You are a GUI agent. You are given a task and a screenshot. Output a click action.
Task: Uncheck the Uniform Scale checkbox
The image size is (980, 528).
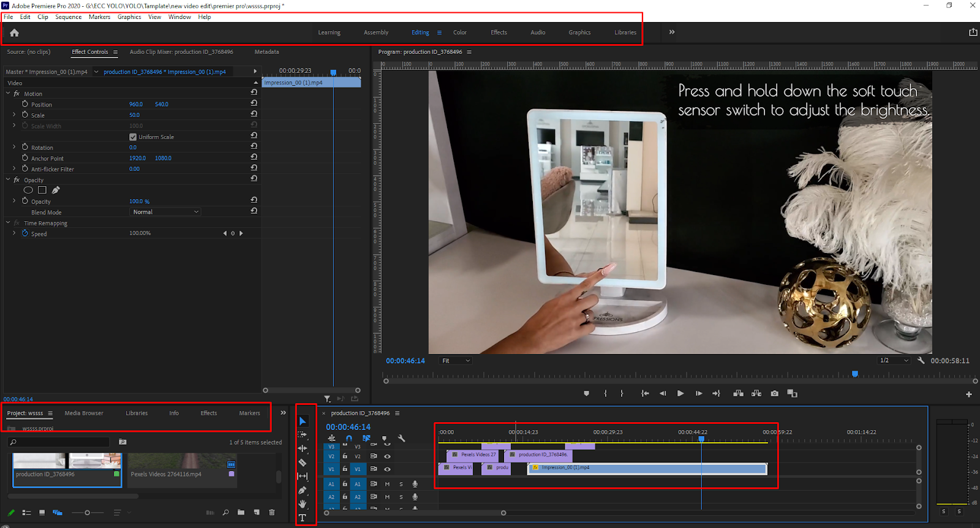(x=133, y=137)
